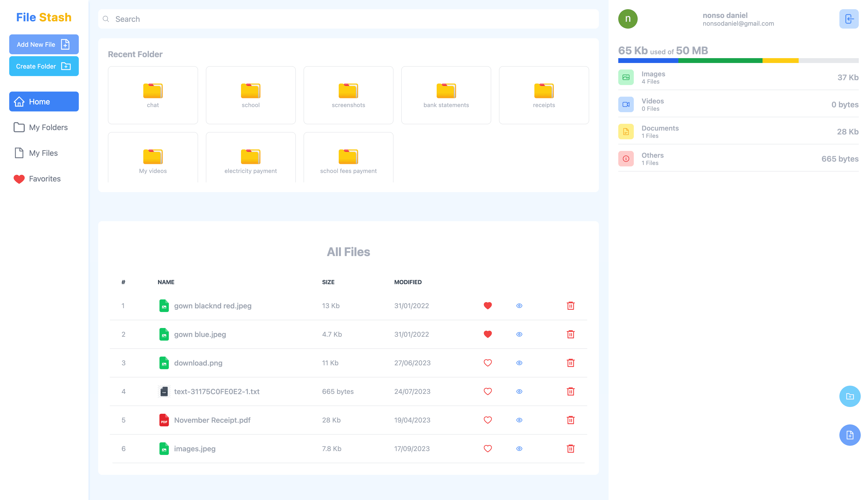Open the bank statements folder
The width and height of the screenshot is (868, 500).
tap(446, 95)
